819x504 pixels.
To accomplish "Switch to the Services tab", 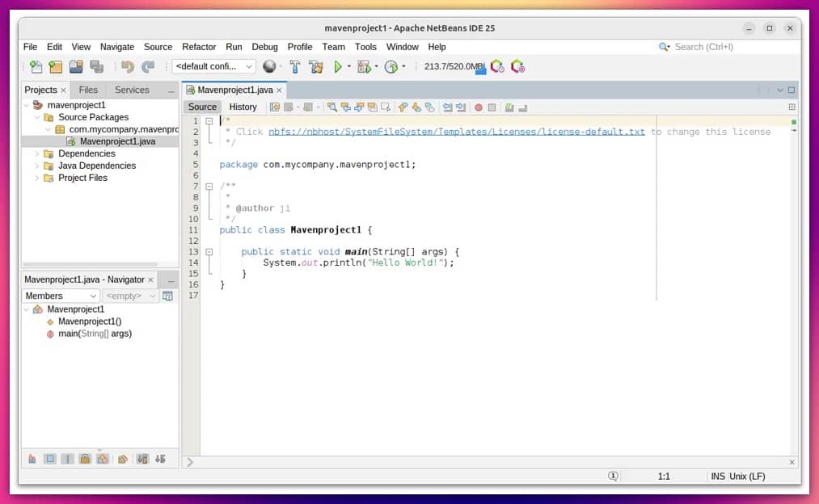I will pyautogui.click(x=132, y=90).
